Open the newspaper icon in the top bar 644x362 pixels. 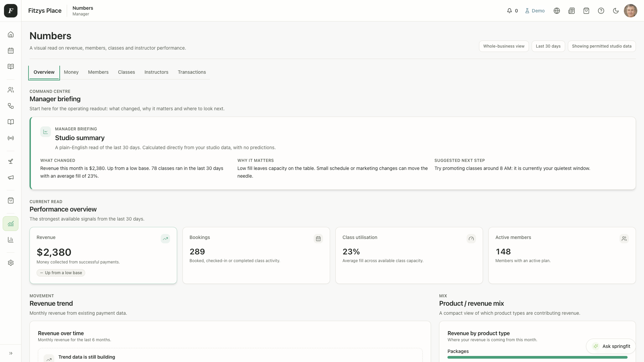coord(572,11)
